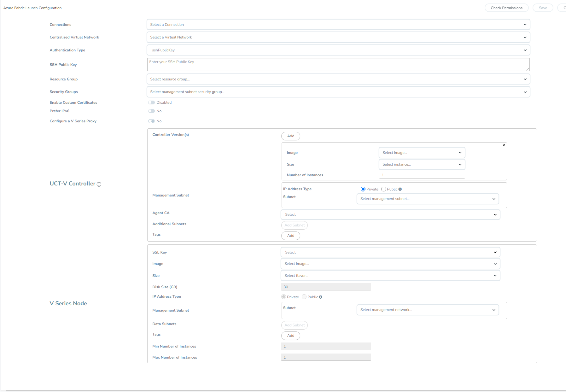Expand the Centralized Virtual Network dropdown
Viewport: 566px width, 392px height.
[x=338, y=37]
